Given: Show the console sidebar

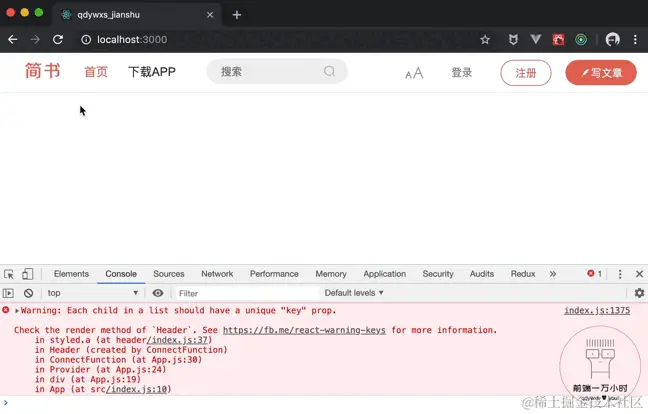Looking at the screenshot, I should 8,293.
